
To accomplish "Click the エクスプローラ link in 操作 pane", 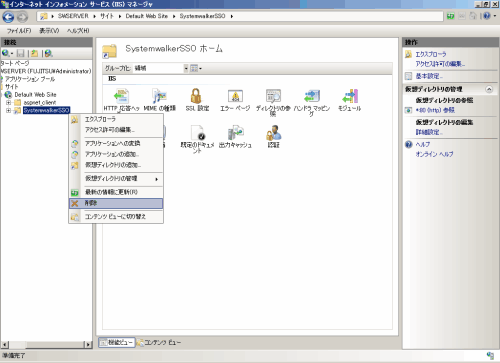I will click(x=431, y=54).
